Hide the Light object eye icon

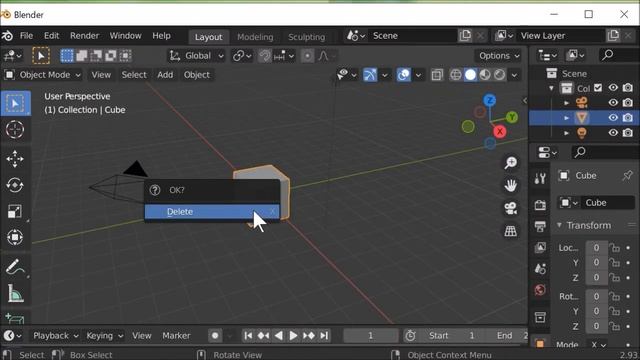(x=613, y=133)
